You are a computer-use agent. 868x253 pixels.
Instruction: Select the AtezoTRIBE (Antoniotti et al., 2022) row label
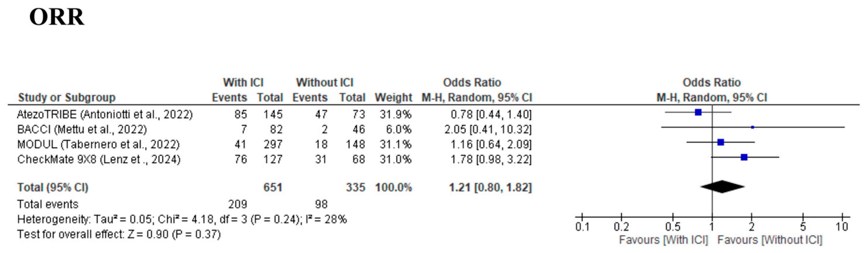105,115
